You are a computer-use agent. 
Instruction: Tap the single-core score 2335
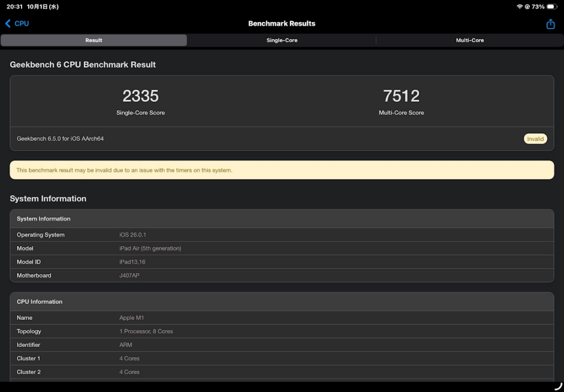coord(140,96)
